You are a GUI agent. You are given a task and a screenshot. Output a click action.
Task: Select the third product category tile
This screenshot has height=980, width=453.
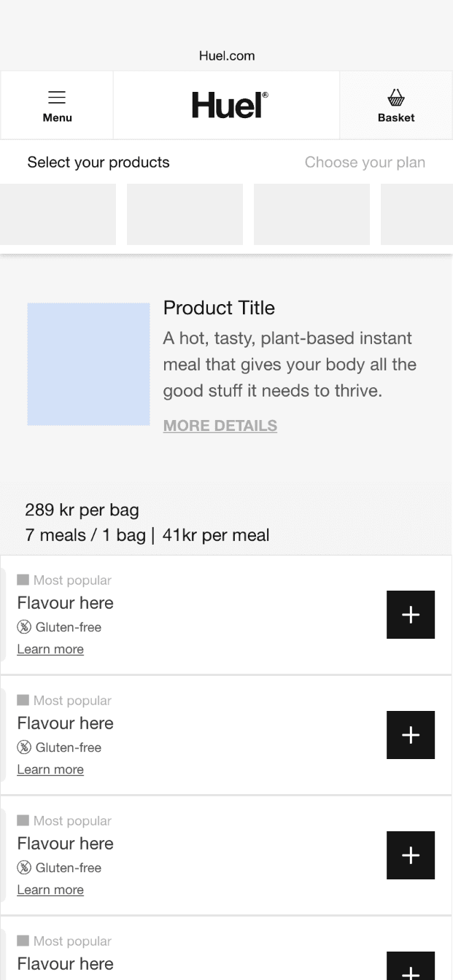(311, 214)
